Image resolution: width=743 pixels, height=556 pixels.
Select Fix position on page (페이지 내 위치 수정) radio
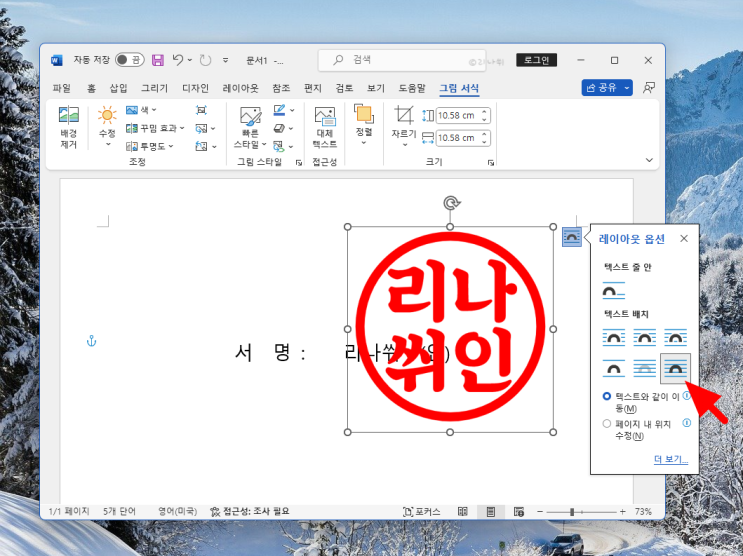(607, 423)
